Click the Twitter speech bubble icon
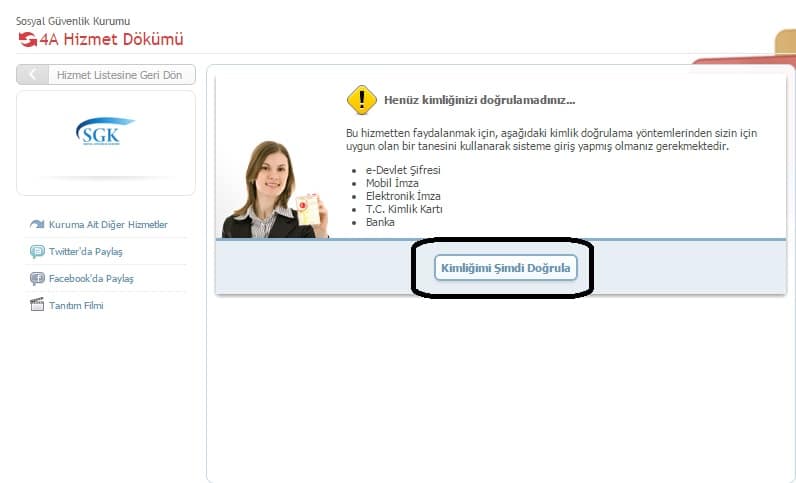This screenshot has height=483, width=796. 37,252
